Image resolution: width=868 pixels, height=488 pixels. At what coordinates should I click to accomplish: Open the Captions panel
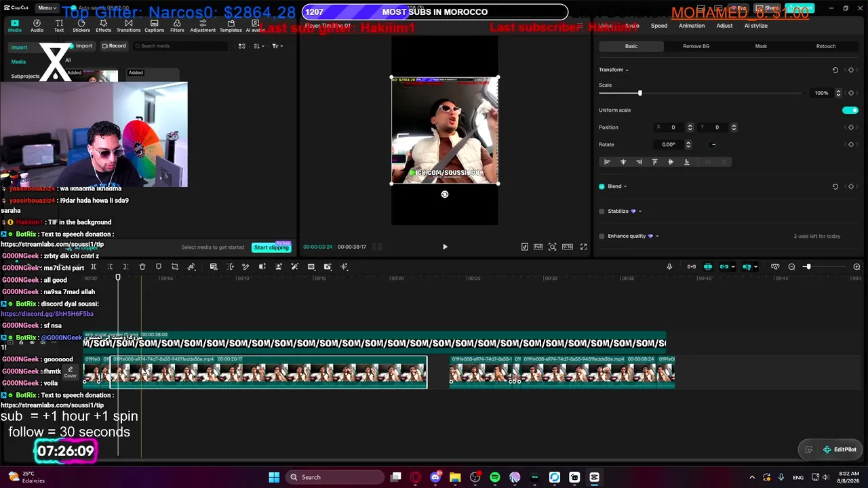tap(154, 26)
